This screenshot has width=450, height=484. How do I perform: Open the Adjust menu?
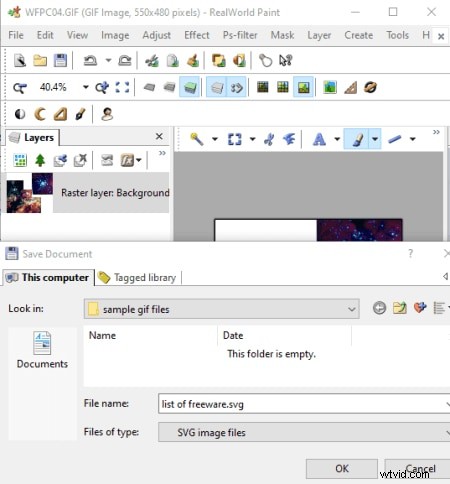[156, 35]
